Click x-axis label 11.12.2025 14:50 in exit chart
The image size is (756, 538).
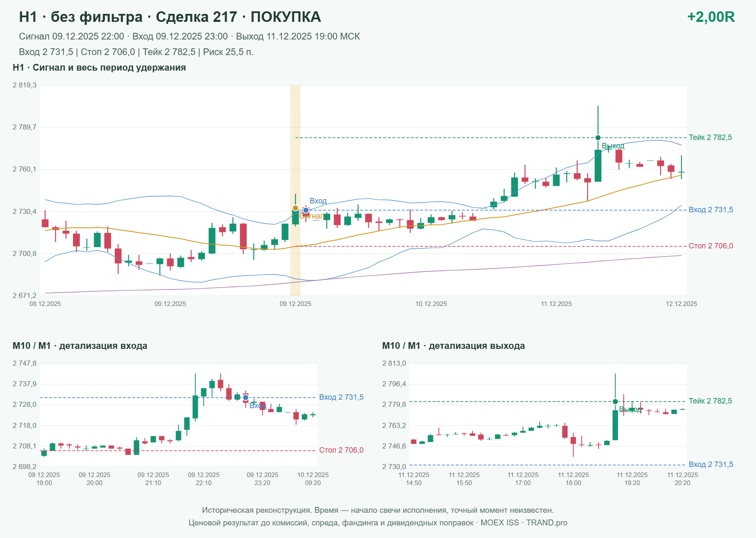[x=414, y=479]
